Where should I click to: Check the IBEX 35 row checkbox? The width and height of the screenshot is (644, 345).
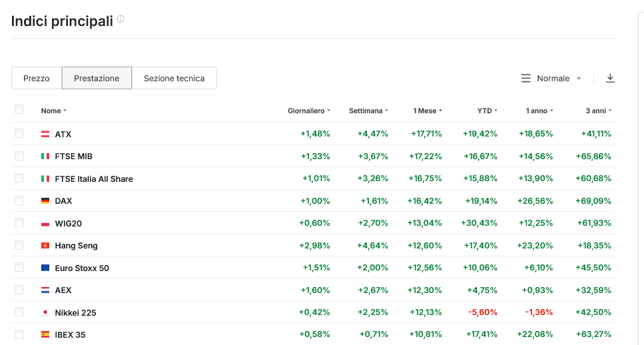pyautogui.click(x=19, y=334)
